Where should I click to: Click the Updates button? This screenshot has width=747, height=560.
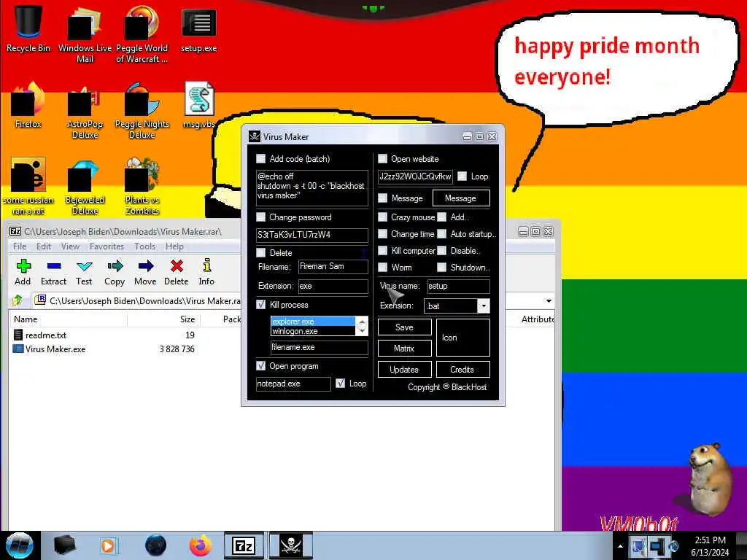404,369
